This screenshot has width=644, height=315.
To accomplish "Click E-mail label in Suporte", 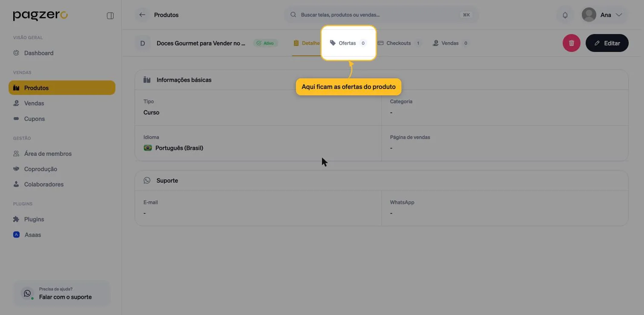I will [x=150, y=203].
